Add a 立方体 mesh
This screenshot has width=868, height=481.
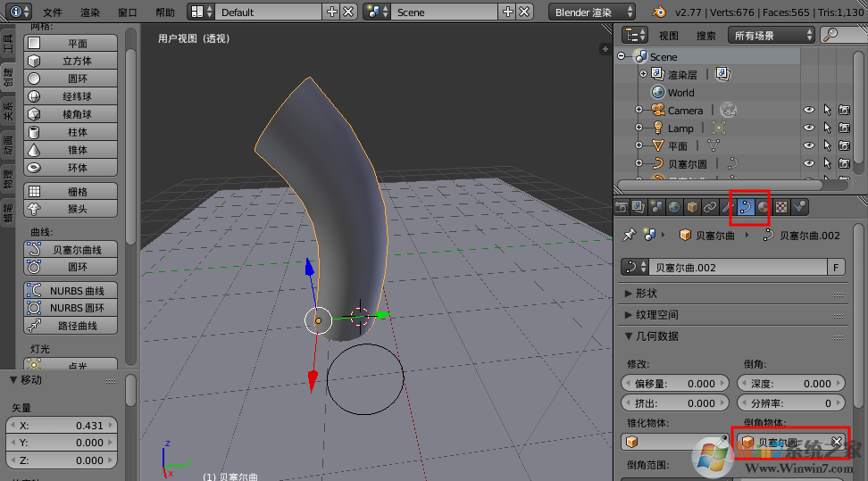(71, 61)
